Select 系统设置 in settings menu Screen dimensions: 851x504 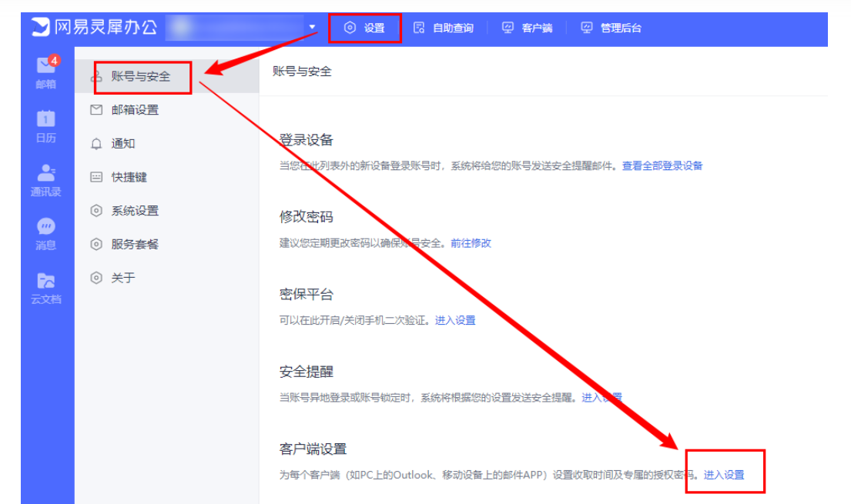coord(167,211)
